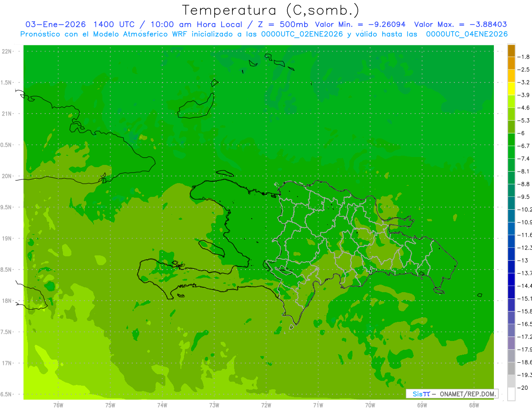Click the '0000UTC_04ENE2026' valid-until time

coord(466,35)
